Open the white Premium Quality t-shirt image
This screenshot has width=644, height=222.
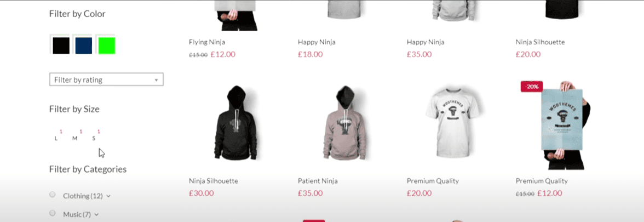[x=454, y=123]
